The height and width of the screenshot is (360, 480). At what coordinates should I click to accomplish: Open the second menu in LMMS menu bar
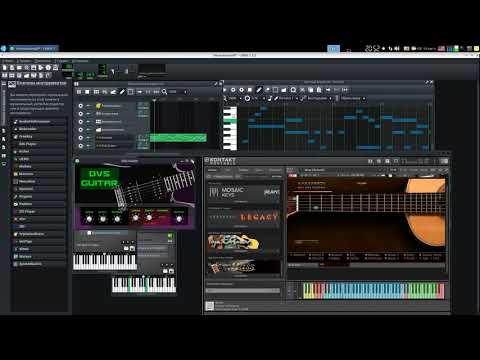pyautogui.click(x=25, y=61)
